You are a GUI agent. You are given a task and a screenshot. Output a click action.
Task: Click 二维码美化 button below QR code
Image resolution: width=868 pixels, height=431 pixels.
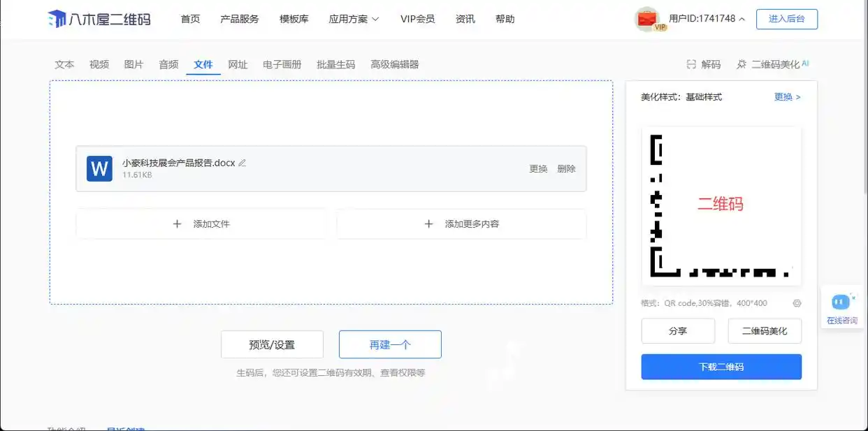point(765,331)
